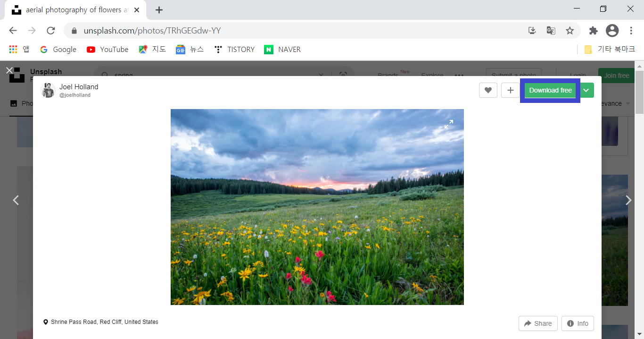Open the TISTORY bookmark
Image resolution: width=644 pixels, height=339 pixels.
(x=234, y=49)
